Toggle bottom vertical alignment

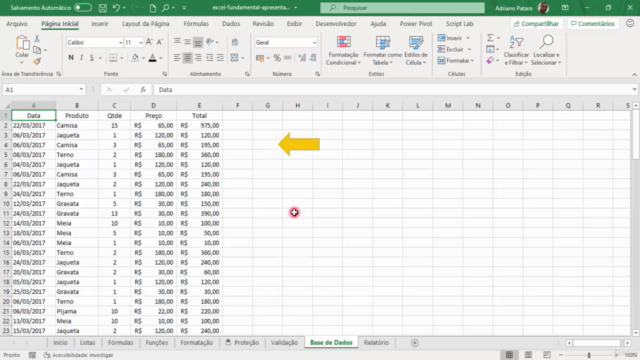[198, 42]
